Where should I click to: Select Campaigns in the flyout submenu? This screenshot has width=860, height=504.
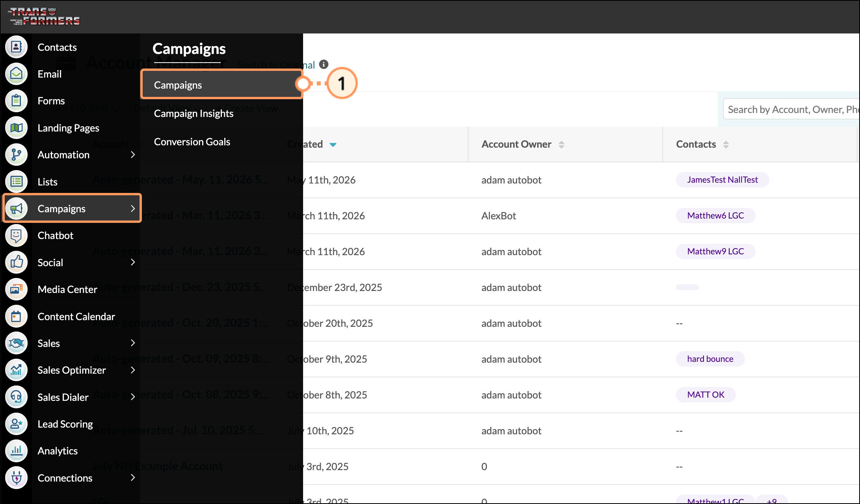coord(222,85)
